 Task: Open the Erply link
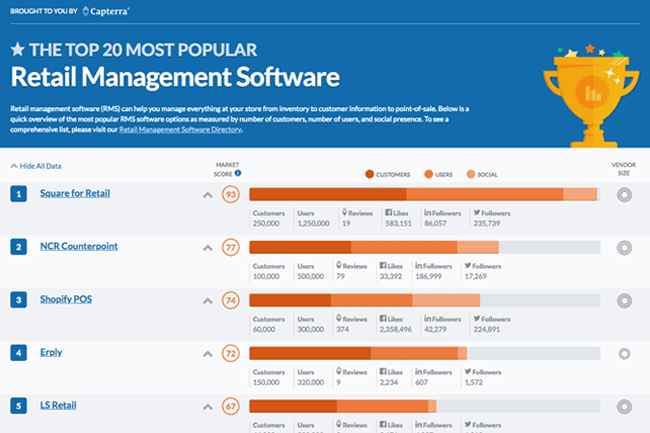coord(51,352)
